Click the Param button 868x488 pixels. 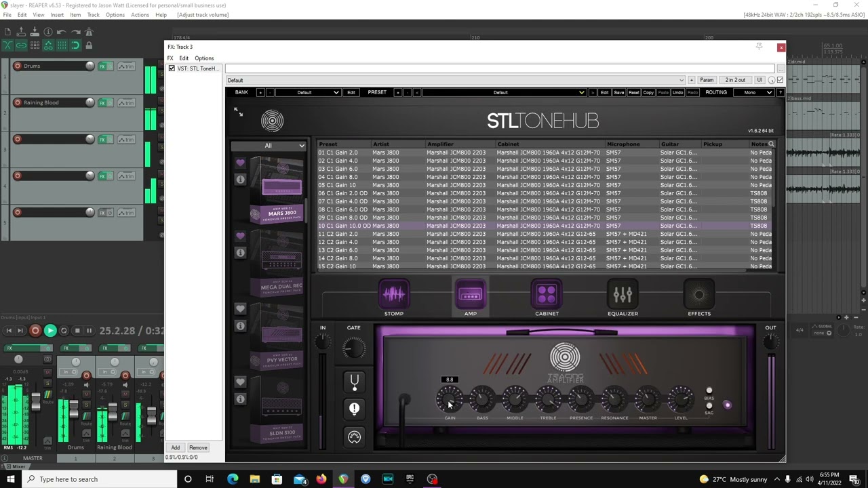click(x=707, y=80)
